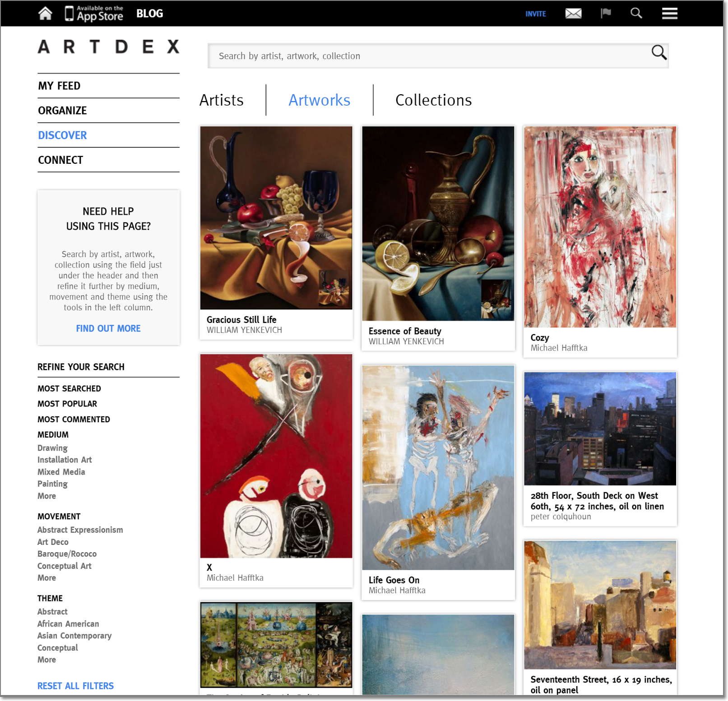Open Essence of Beauty artwork thumbnail
Screen dimensions: 728x701
[x=438, y=224]
